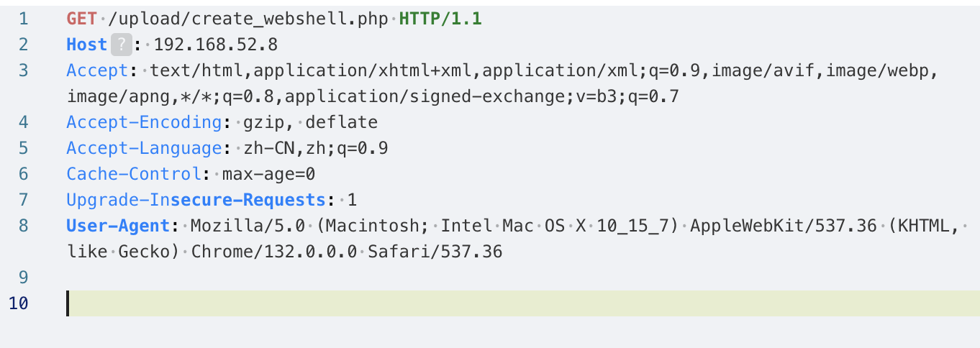
Task: Select the Accept-Encoding header name
Action: tap(143, 122)
